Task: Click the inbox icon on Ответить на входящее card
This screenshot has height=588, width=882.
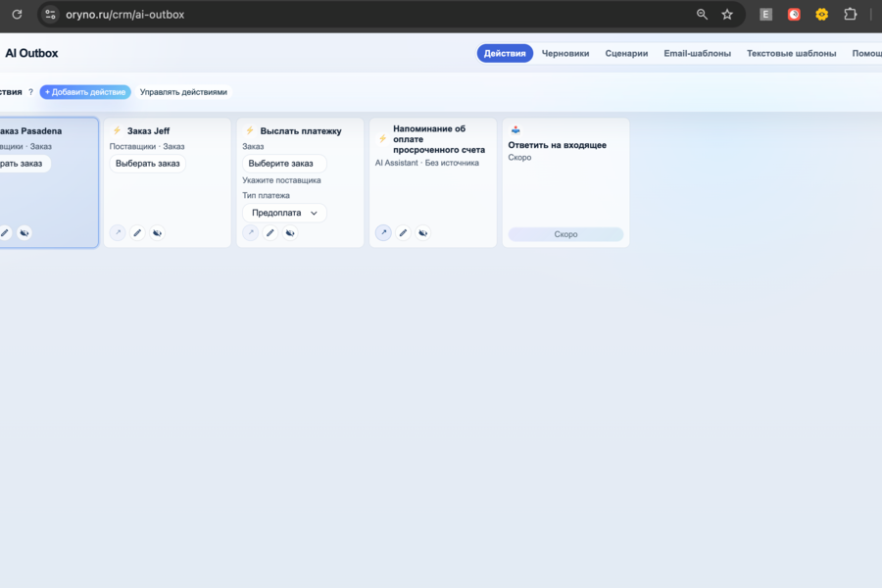Action: [515, 130]
